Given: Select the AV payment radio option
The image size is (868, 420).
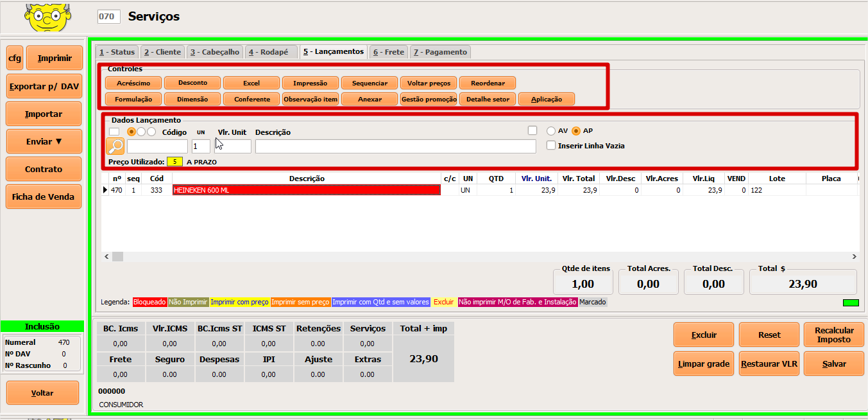Looking at the screenshot, I should 551,131.
